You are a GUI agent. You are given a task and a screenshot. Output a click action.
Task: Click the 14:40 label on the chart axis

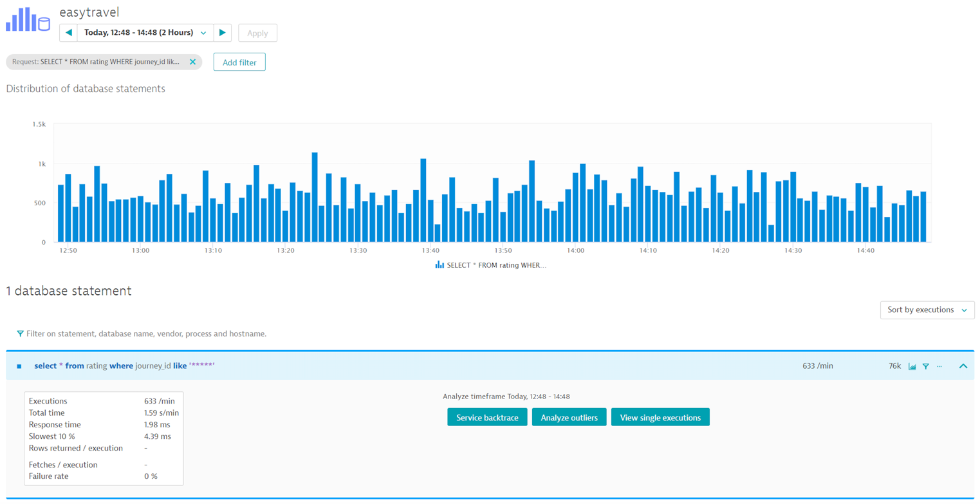pyautogui.click(x=866, y=250)
